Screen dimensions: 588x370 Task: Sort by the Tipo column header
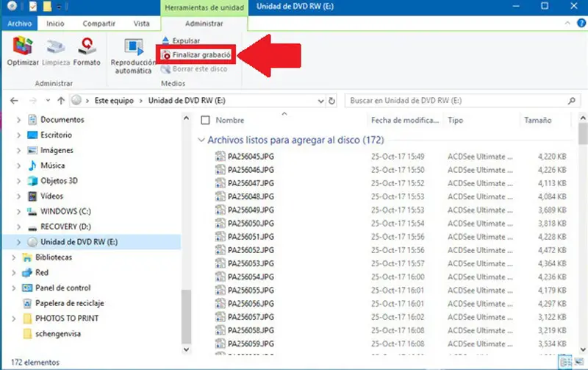point(455,120)
